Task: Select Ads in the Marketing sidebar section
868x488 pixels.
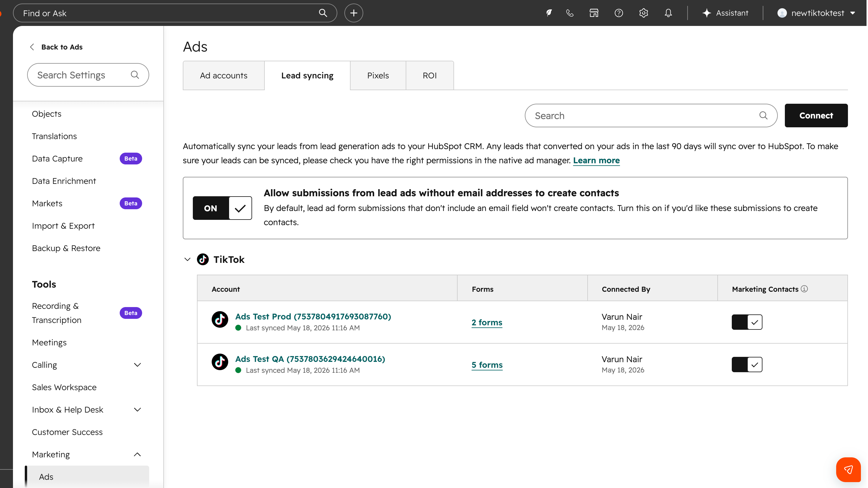Action: tap(87, 477)
